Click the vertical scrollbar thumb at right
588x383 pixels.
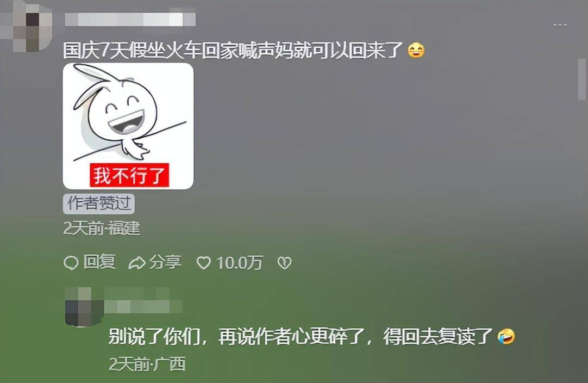pyautogui.click(x=581, y=79)
